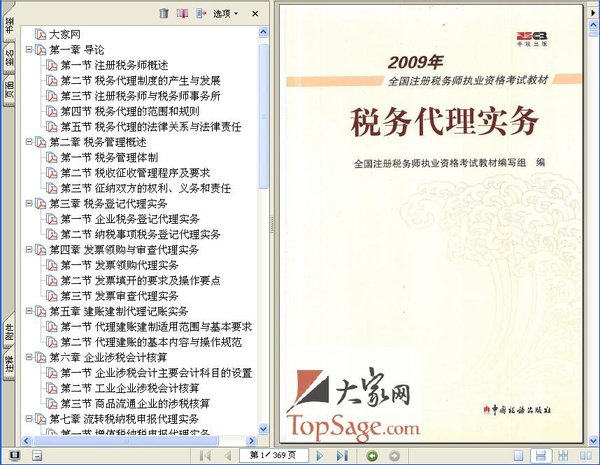Click bookmark icon of 第二节 纳税事项税务登记代理实务
This screenshot has width=600, height=465.
click(52, 234)
